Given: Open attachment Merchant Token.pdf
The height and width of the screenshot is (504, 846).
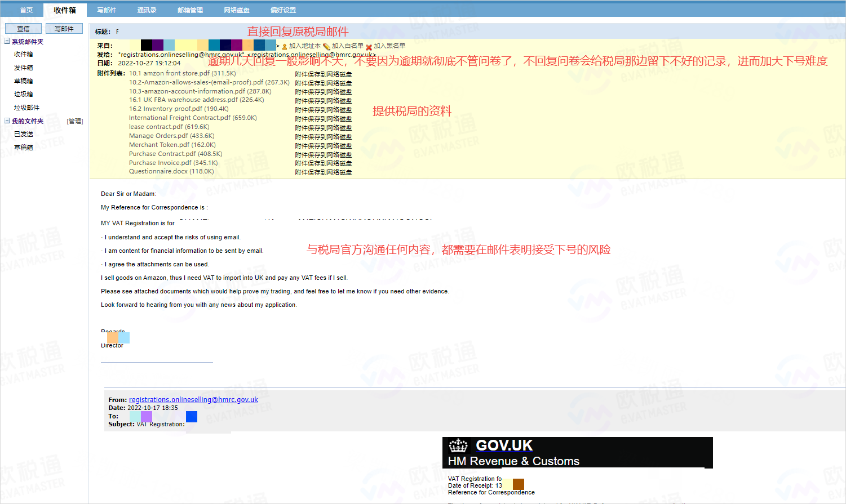Looking at the screenshot, I should pyautogui.click(x=172, y=145).
